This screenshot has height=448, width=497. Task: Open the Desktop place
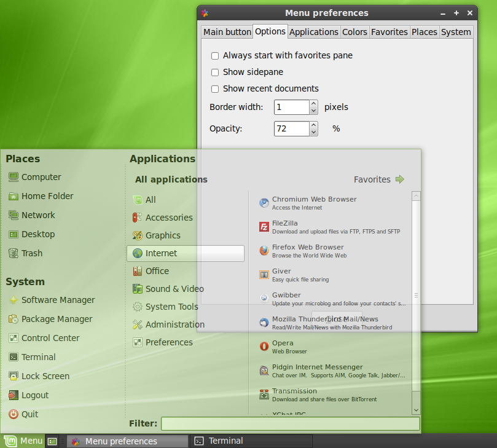click(x=32, y=234)
